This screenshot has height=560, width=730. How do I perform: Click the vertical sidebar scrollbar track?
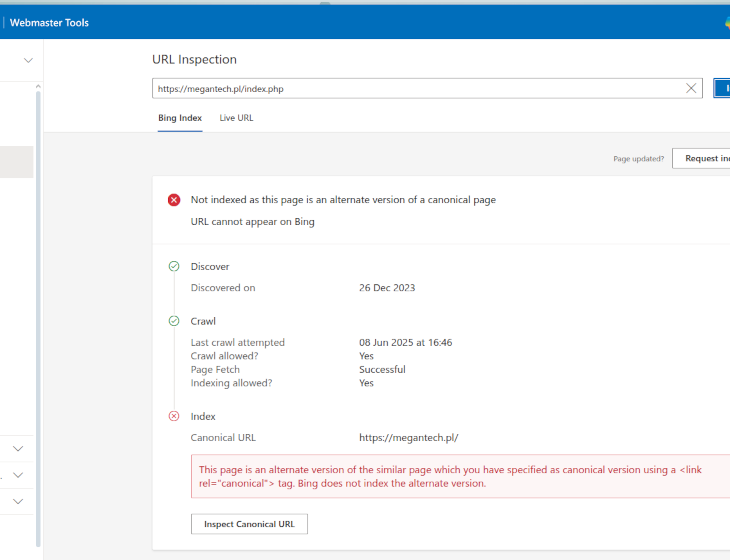pos(38,319)
